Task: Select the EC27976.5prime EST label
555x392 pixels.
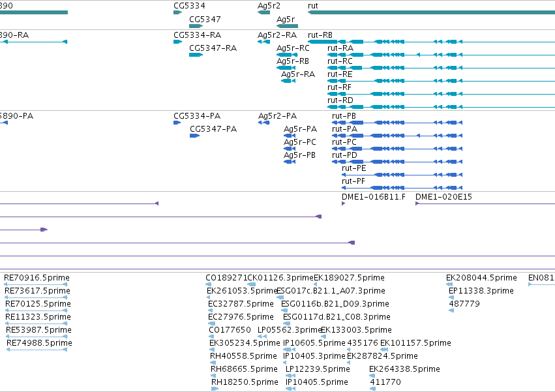Action: point(241,317)
